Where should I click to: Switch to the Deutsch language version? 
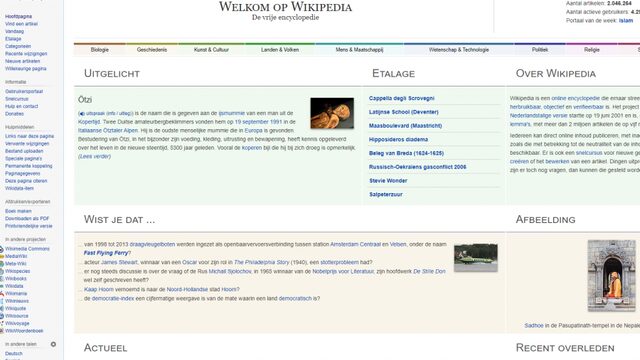[x=14, y=353]
